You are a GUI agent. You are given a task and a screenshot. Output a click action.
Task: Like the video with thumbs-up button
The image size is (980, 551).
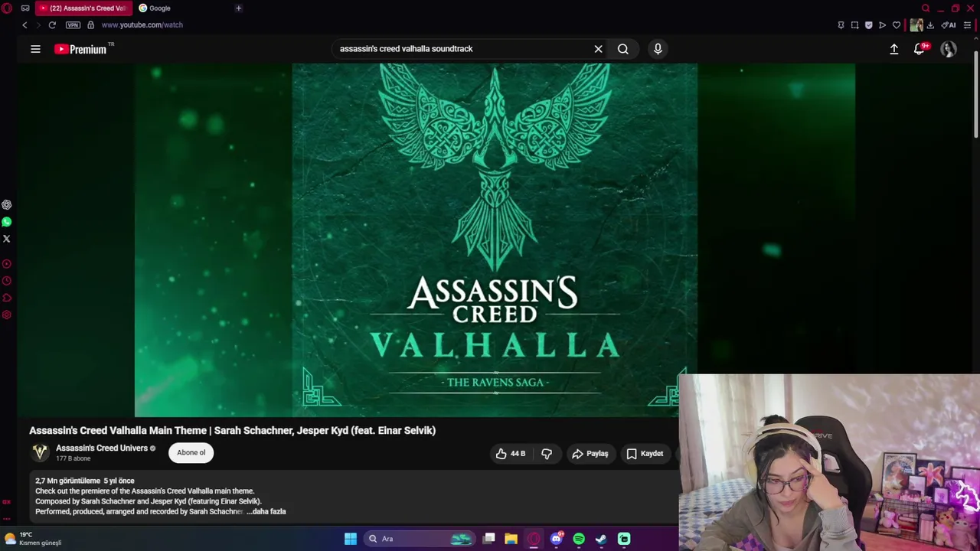click(510, 454)
